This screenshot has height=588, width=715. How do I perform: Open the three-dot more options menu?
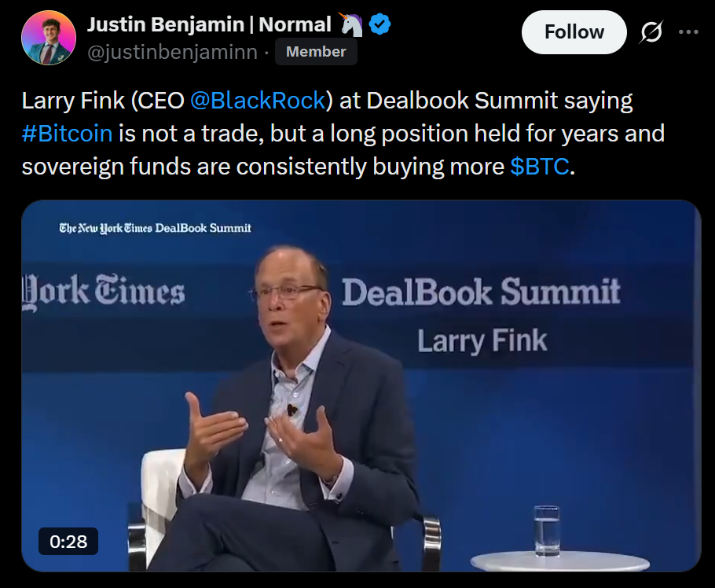(688, 32)
